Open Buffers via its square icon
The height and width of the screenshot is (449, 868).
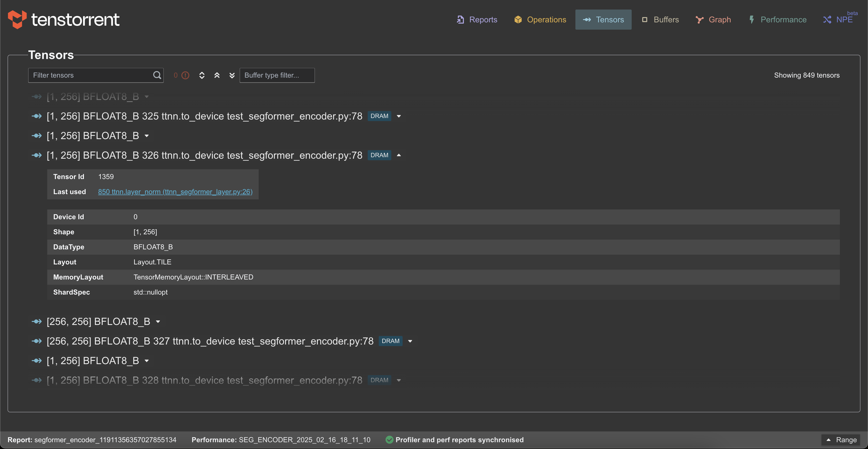click(645, 20)
